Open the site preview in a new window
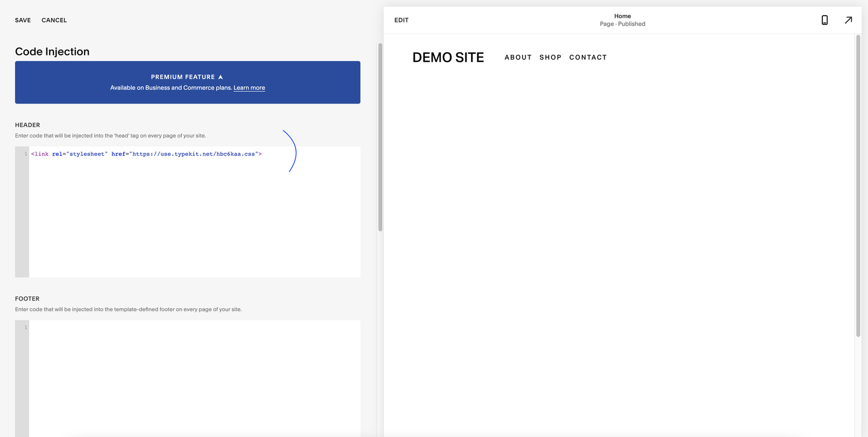Screen dimensions: 868x437 (x=848, y=20)
